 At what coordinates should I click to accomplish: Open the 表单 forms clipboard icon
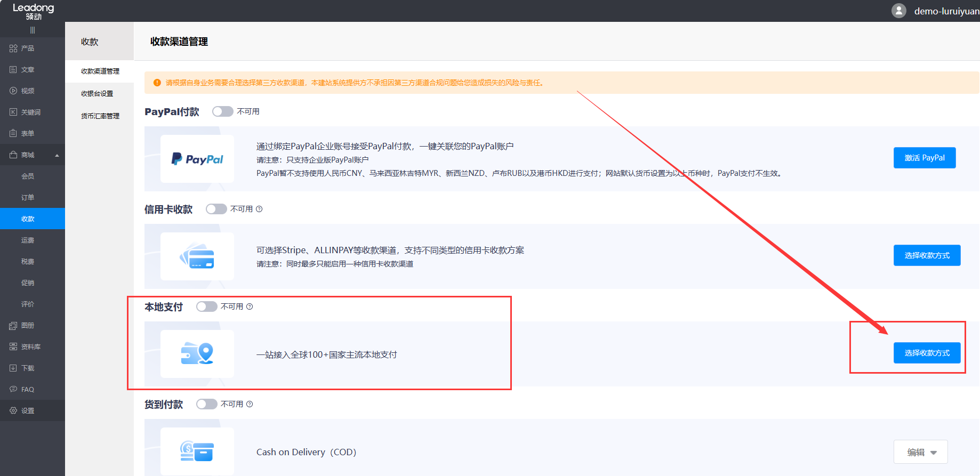coord(13,134)
